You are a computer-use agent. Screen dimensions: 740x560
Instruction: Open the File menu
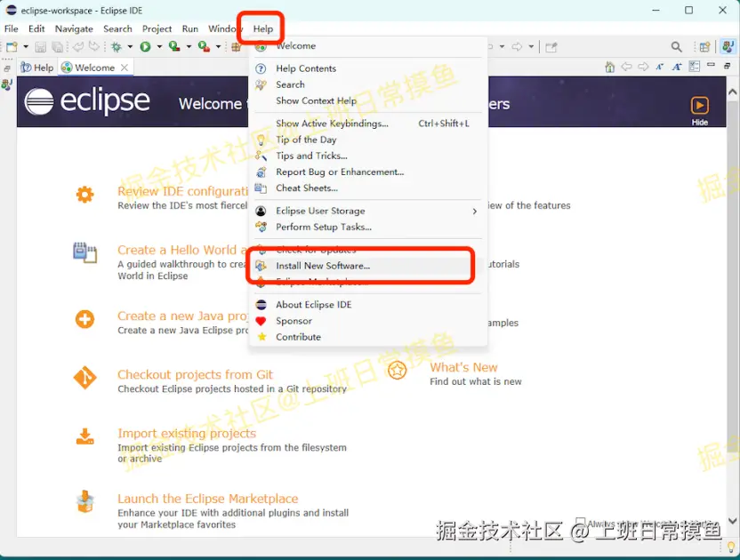[x=12, y=28]
